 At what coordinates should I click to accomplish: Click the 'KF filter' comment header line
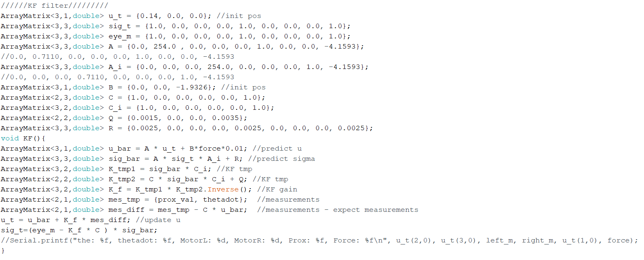[54, 6]
